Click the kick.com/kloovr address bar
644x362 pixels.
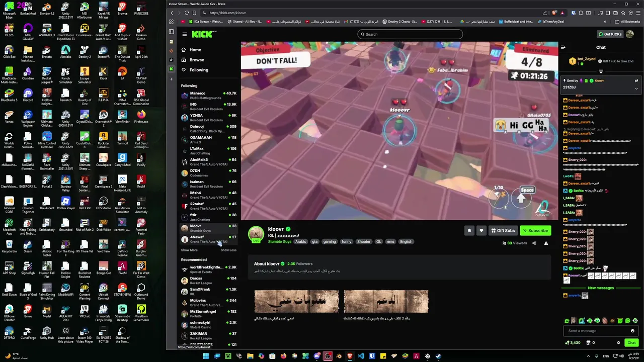pyautogui.click(x=372, y=13)
